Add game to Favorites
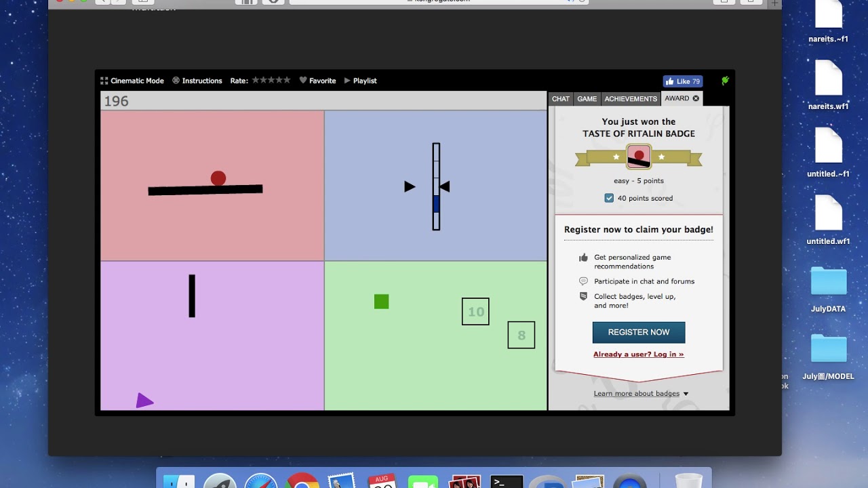Screen dimensions: 868x488 click(x=317, y=81)
